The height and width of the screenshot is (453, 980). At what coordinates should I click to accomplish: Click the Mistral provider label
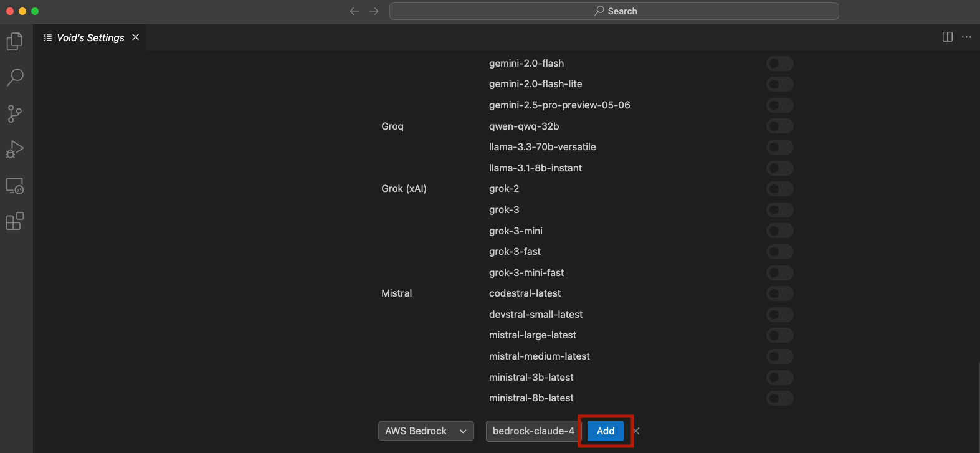(x=396, y=293)
